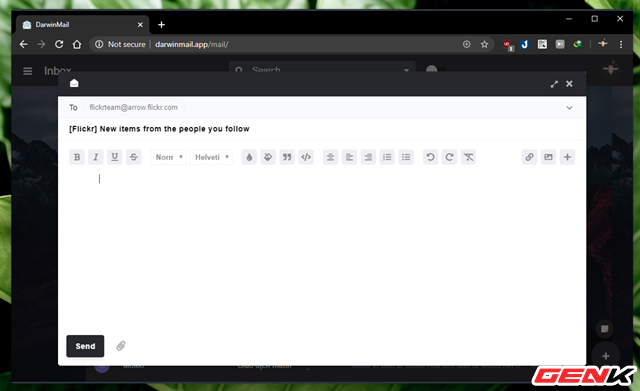
Task: Toggle the switch next to search
Action: pyautogui.click(x=435, y=69)
